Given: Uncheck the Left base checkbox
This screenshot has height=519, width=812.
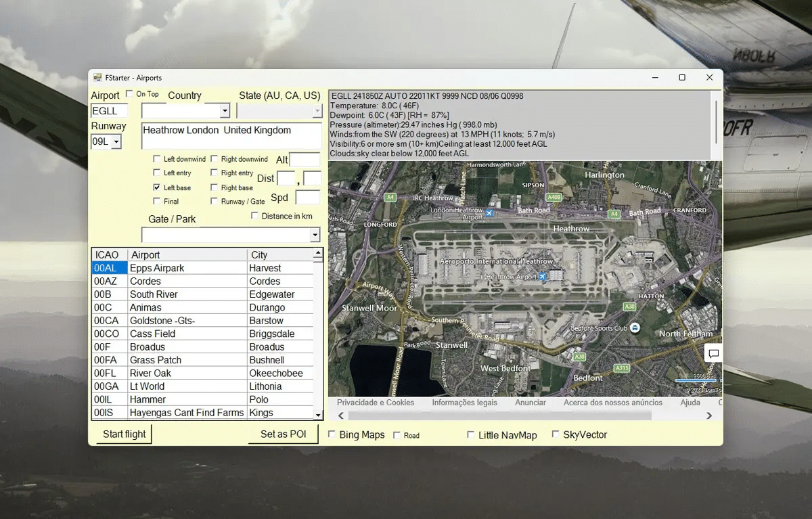Looking at the screenshot, I should tap(157, 187).
